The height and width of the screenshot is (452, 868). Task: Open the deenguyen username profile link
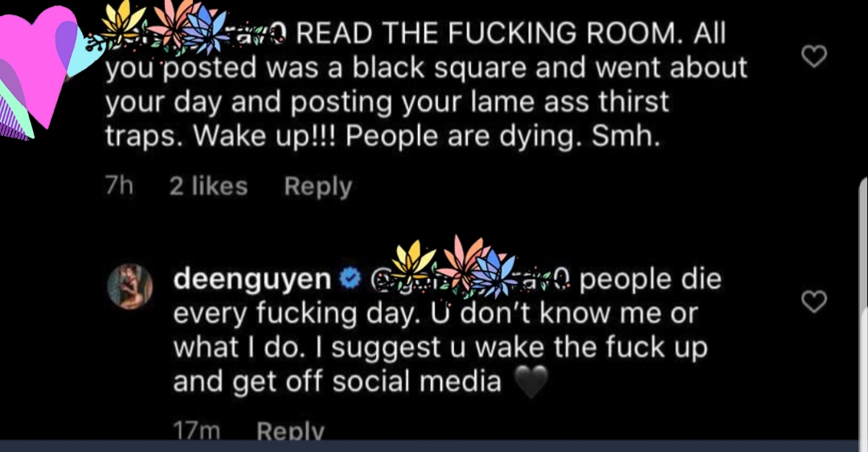point(252,280)
